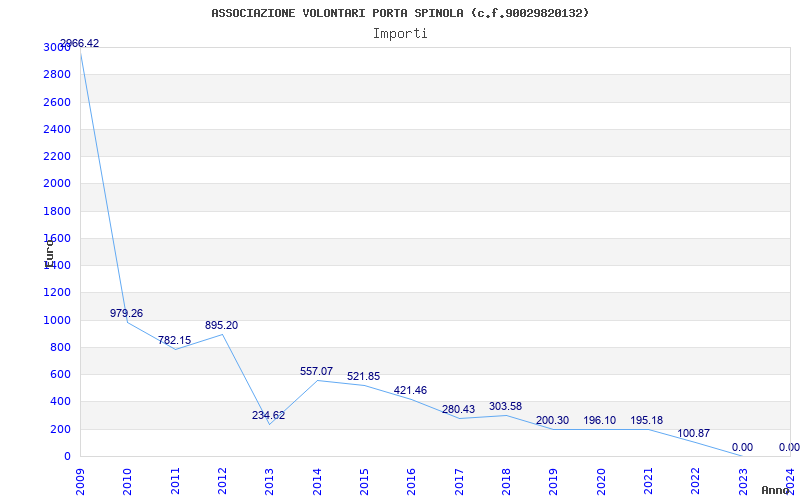Click the 421.46 value label

click(x=410, y=391)
